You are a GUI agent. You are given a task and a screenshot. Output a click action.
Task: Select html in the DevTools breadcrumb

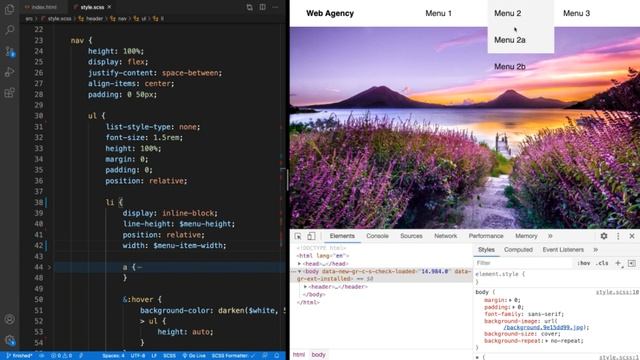(299, 355)
